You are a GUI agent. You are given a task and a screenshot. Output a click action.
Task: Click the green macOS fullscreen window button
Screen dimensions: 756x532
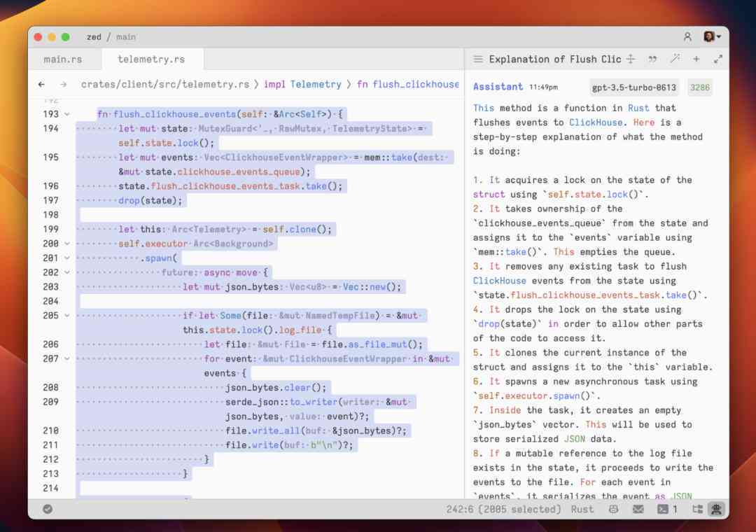click(66, 36)
